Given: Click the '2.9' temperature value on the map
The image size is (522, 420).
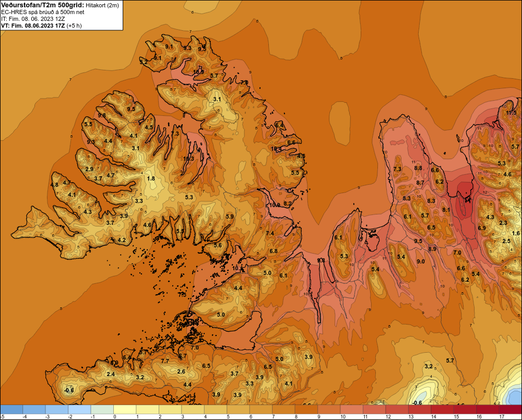Looking at the screenshot, I should (89, 169).
